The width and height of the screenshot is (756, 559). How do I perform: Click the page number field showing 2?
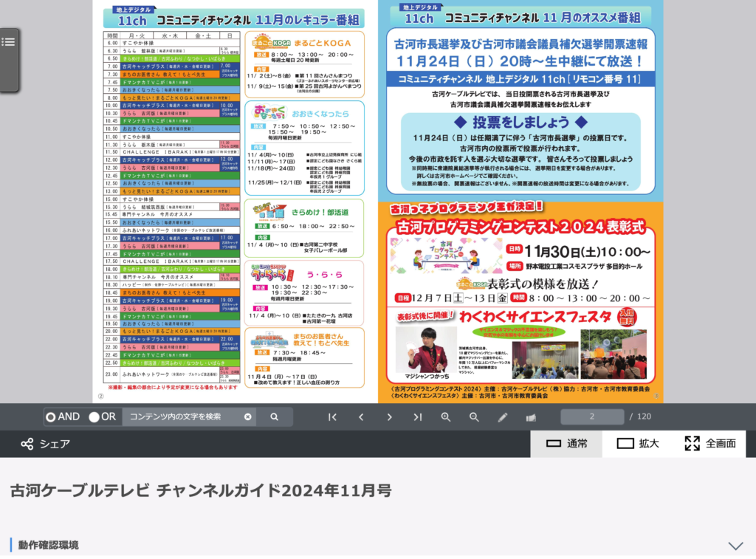pyautogui.click(x=592, y=416)
